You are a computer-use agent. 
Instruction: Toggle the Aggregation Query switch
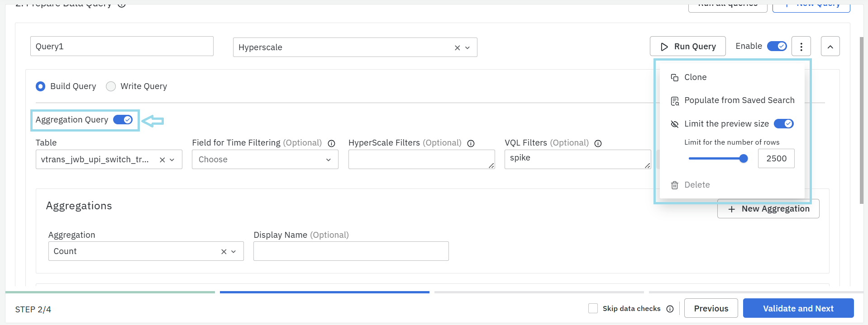point(123,120)
